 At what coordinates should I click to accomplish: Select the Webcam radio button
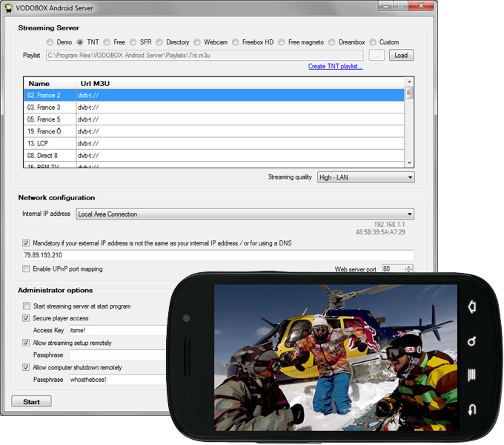[x=197, y=42]
